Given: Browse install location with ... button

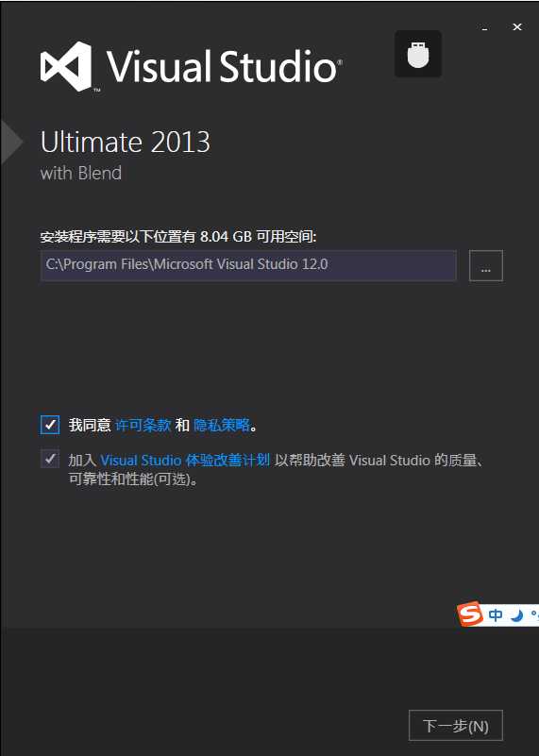Looking at the screenshot, I should [486, 265].
